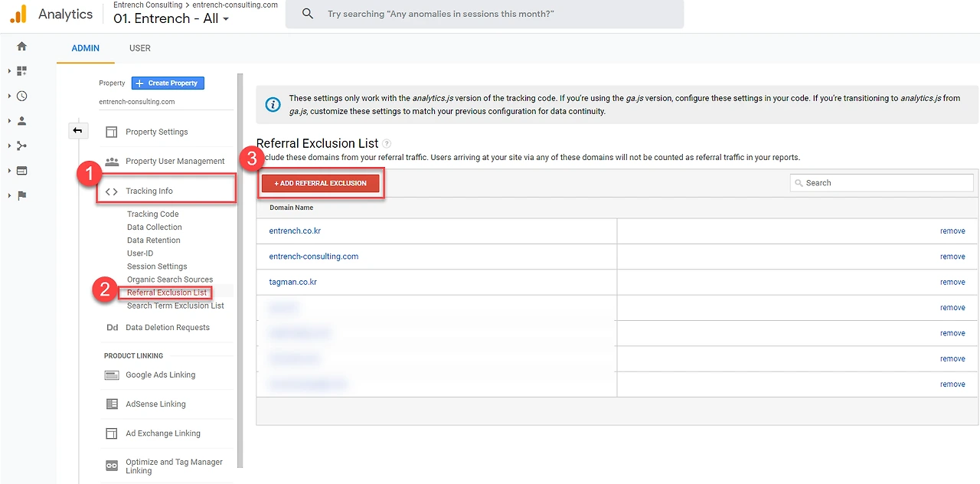Open Audience person icon in left rail
The image size is (980, 484).
[21, 121]
